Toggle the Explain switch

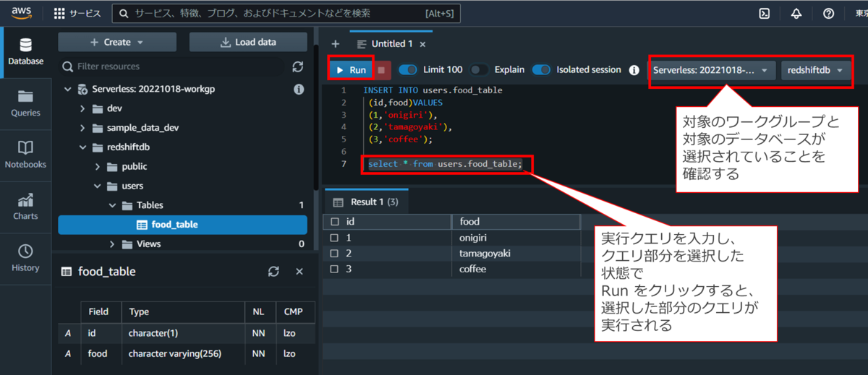click(480, 70)
